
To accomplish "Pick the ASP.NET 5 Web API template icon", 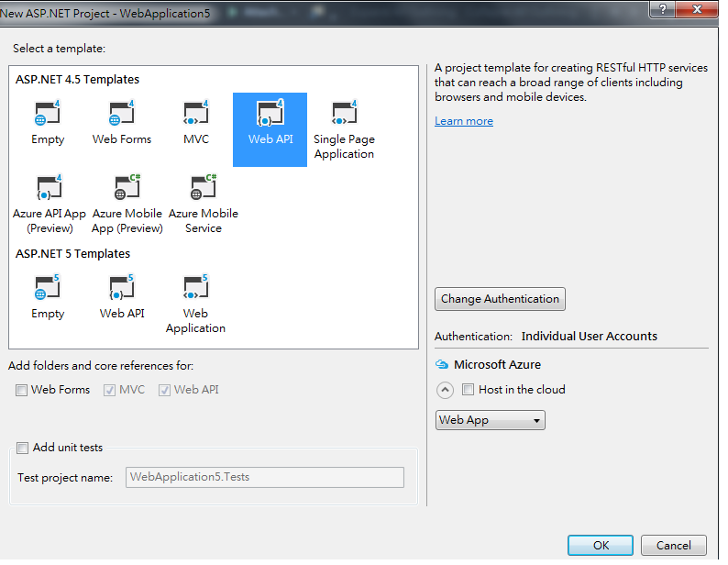I will click(x=122, y=287).
